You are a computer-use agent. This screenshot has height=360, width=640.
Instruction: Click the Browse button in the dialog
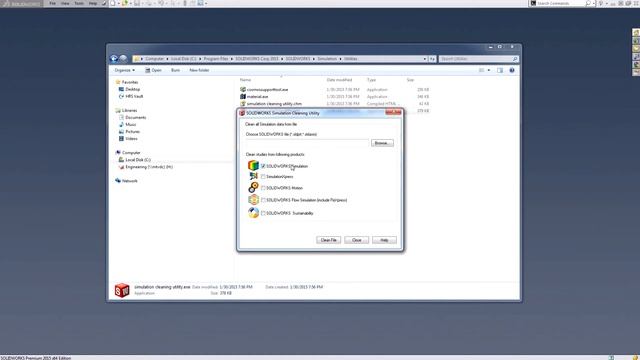tap(382, 143)
